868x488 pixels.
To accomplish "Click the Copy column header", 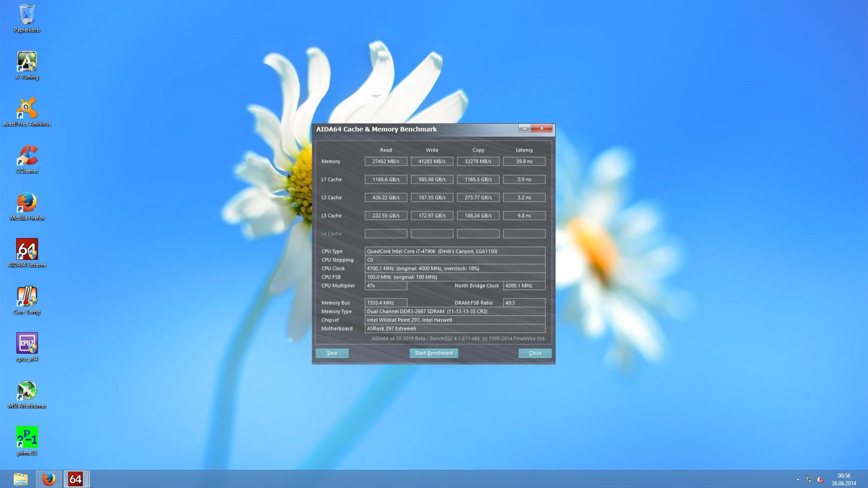I will pos(478,150).
